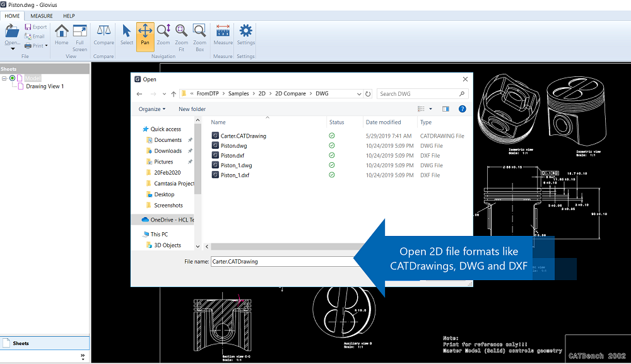Select the Carter.CATDrawing file icon

215,136
